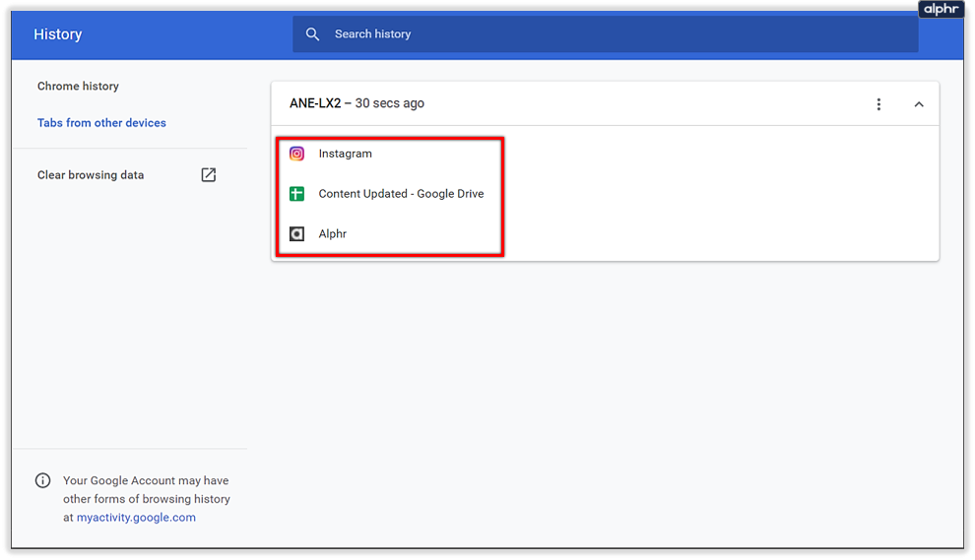
Task: Click the ANE-LX2 device name
Action: point(314,103)
